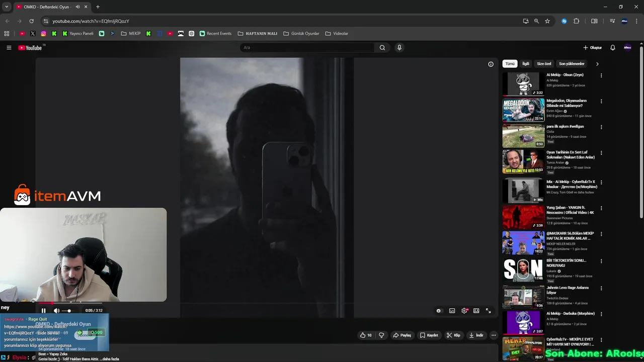Viewport: 644px width, 362px height.
Task: Open the reading mode book icon
Action: tap(594, 21)
